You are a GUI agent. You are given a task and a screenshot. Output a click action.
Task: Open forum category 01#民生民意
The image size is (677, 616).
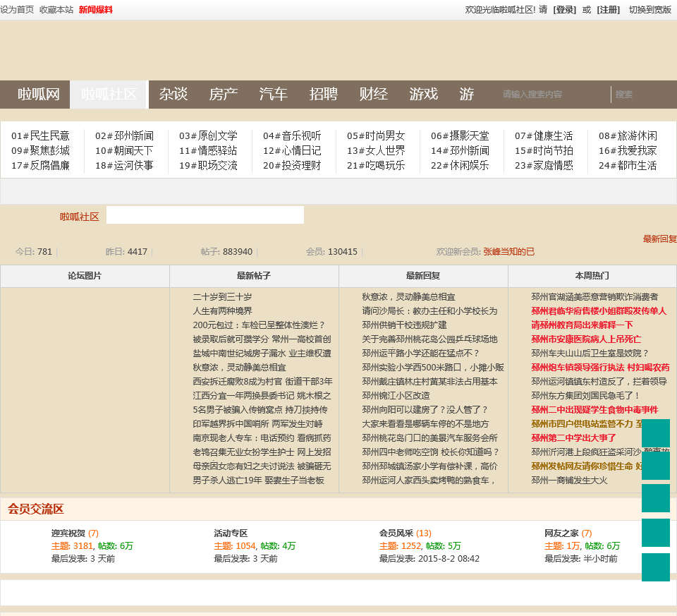point(40,135)
